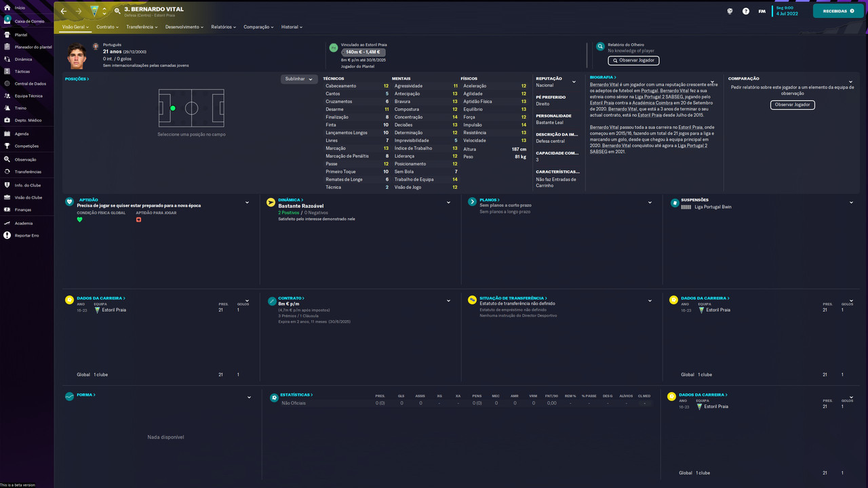The image size is (868, 488).
Task: Click the FM menu logo
Action: (762, 11)
